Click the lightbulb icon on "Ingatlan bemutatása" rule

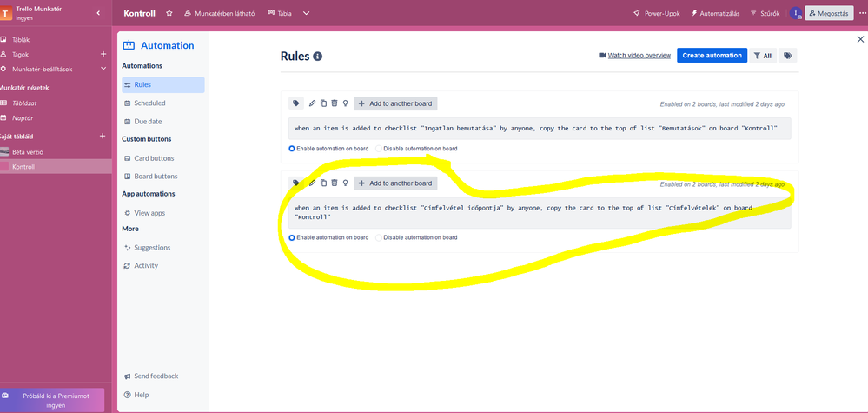click(x=346, y=103)
